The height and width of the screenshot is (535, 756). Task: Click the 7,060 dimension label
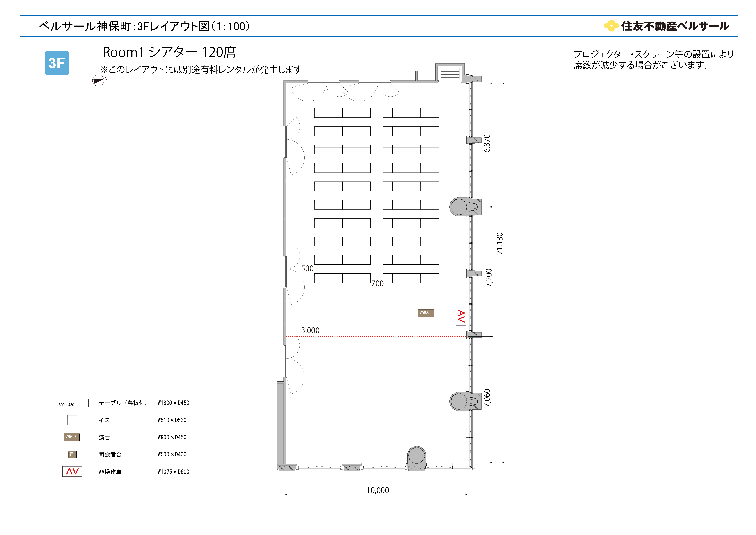(x=487, y=398)
